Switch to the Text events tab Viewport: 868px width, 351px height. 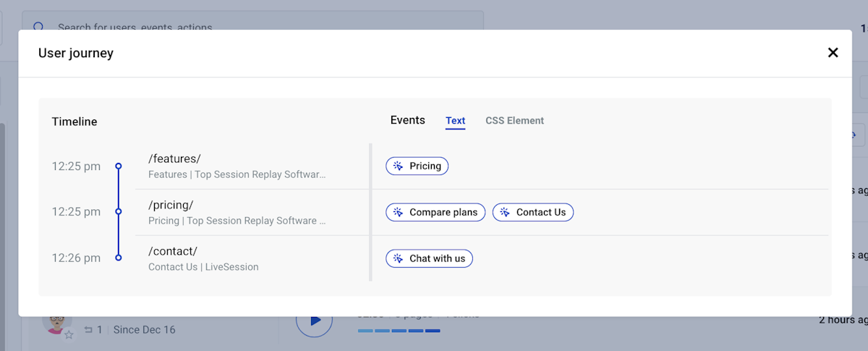coord(455,121)
